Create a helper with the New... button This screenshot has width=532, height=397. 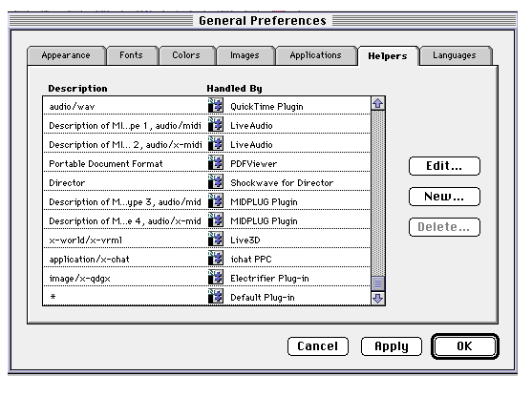pos(444,197)
